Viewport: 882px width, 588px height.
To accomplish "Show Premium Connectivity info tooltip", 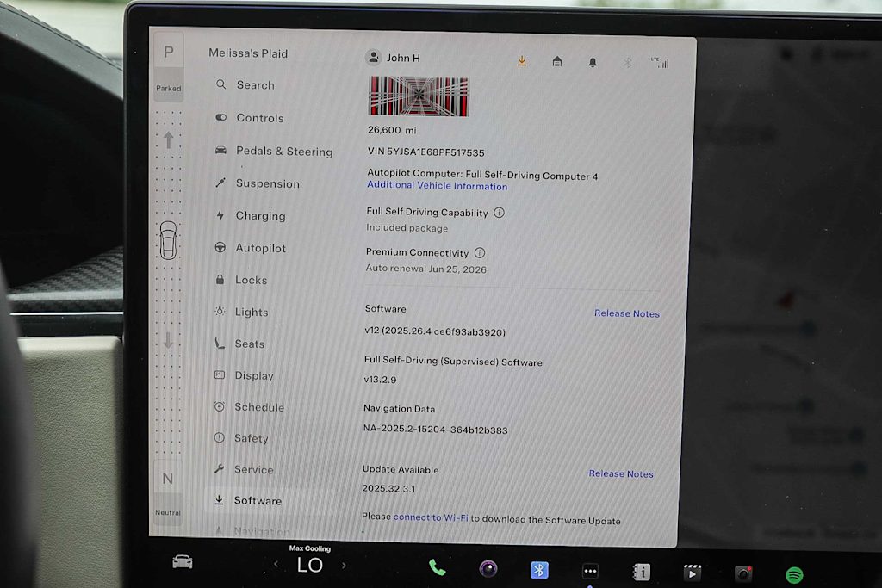I will click(x=480, y=253).
